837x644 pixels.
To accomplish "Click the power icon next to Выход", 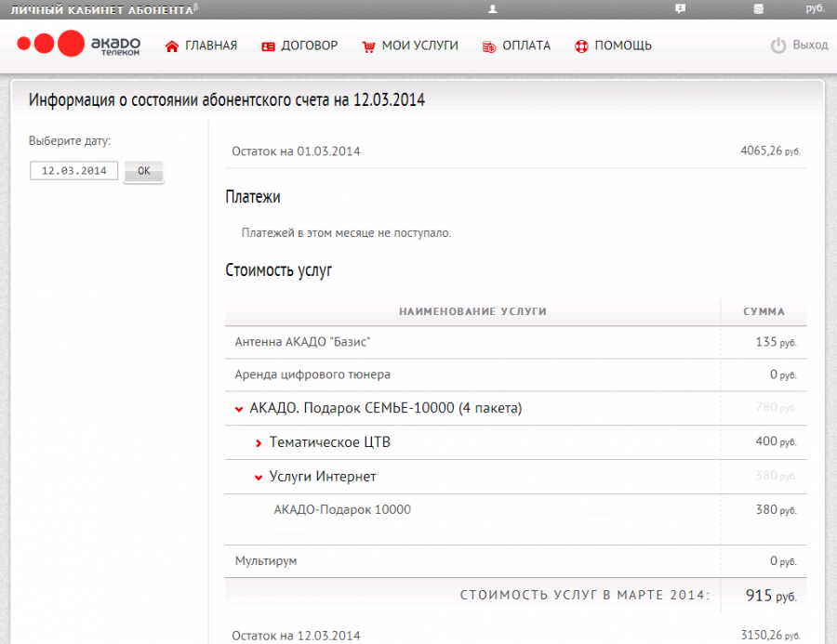I will click(x=778, y=46).
